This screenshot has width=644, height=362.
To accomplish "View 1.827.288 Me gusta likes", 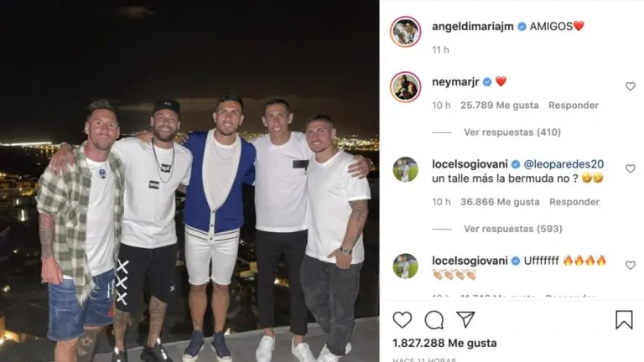I will (x=444, y=343).
